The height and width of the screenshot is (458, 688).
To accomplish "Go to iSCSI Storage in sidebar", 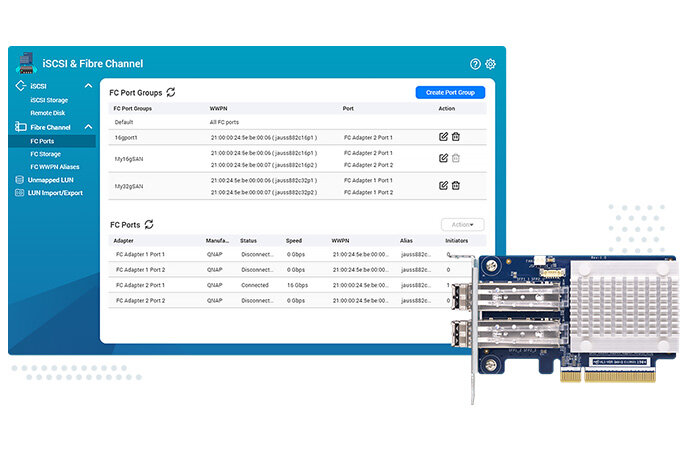I will (x=49, y=100).
